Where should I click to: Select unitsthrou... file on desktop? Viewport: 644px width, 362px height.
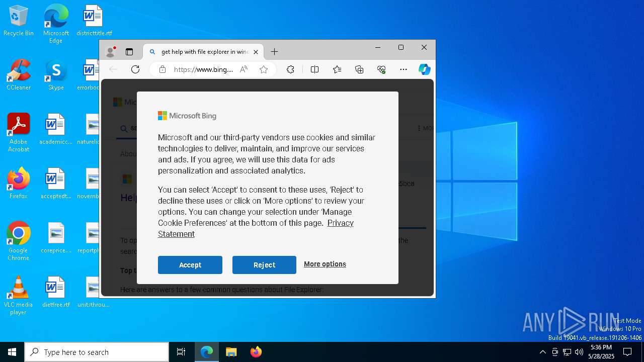[93, 292]
